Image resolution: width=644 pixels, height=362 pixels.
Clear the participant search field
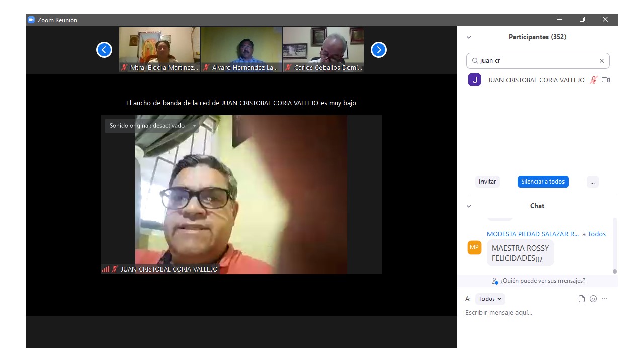(601, 61)
